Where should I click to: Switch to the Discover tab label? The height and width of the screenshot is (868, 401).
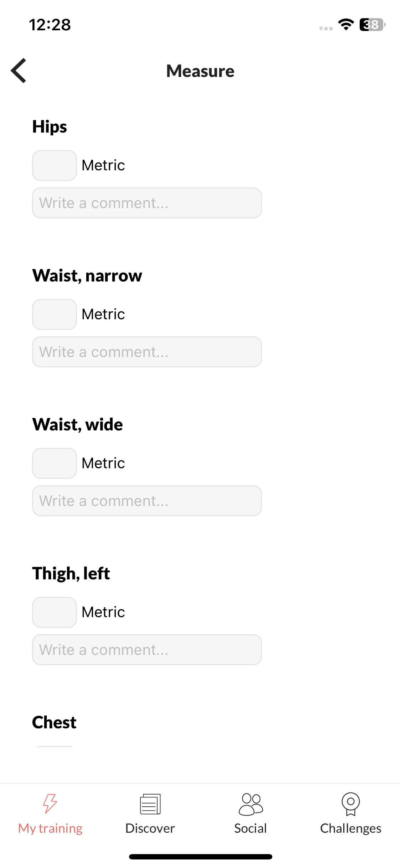tap(150, 828)
